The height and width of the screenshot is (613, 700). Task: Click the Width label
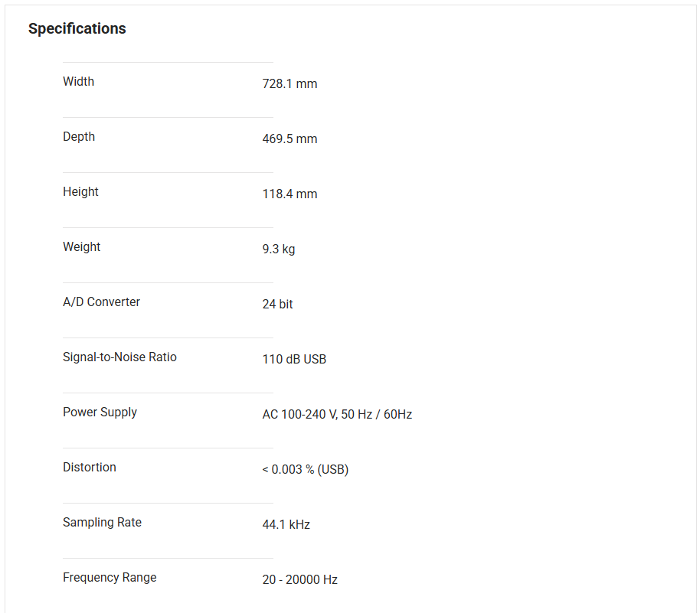79,82
